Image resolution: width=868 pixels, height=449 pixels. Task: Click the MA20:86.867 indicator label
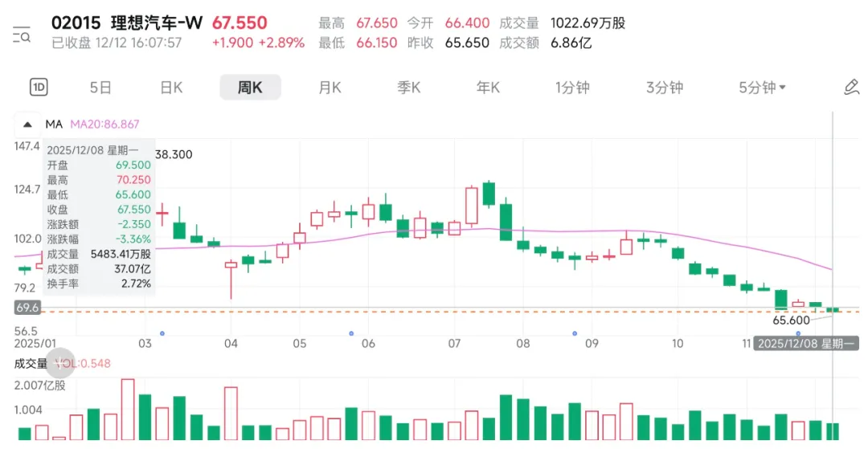pos(104,124)
